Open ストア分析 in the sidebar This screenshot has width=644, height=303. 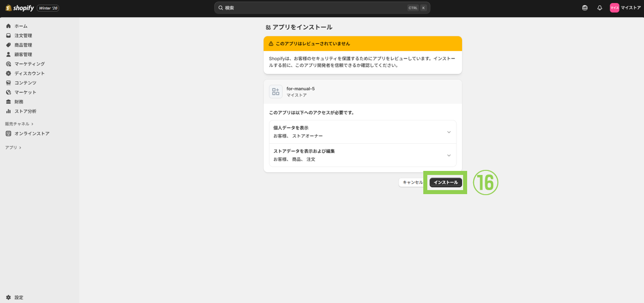pyautogui.click(x=25, y=111)
